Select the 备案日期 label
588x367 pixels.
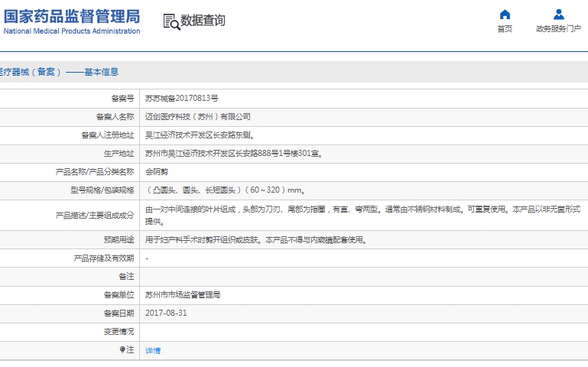[x=119, y=313]
